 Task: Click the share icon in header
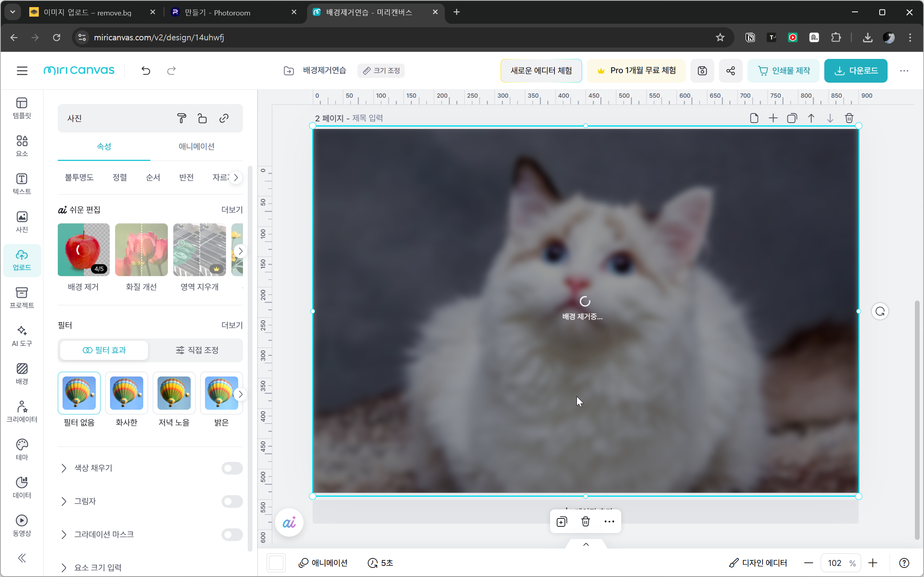click(x=730, y=71)
